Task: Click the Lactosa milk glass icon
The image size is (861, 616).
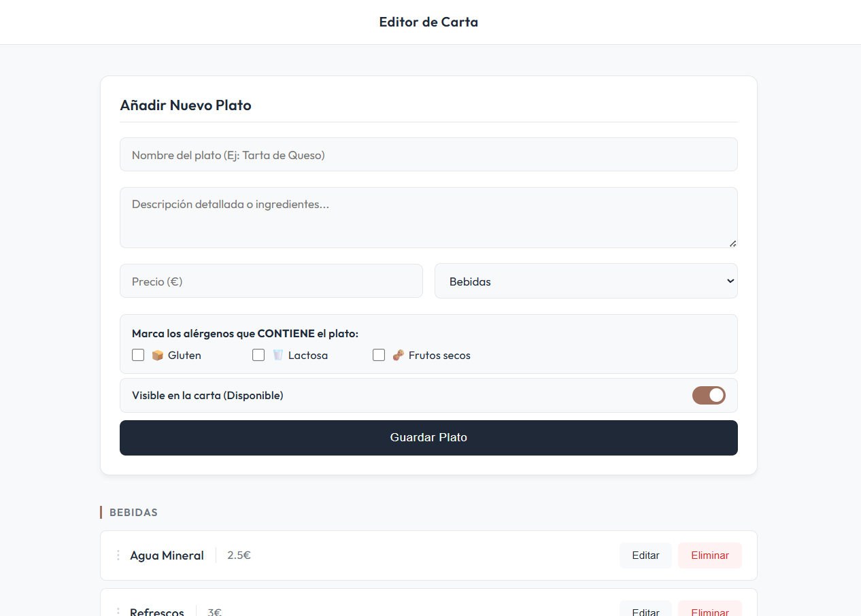Action: point(277,355)
